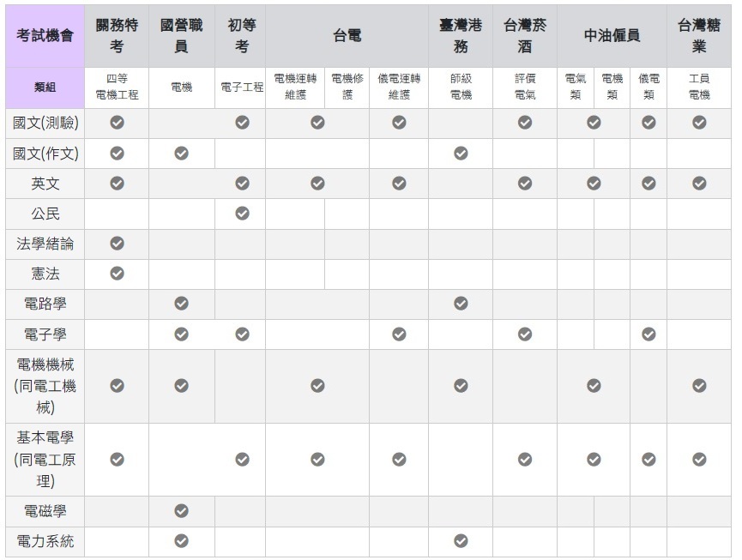
Task: Click the 國文(測驗) checkmark under 台灣菸酒
Action: [x=525, y=123]
